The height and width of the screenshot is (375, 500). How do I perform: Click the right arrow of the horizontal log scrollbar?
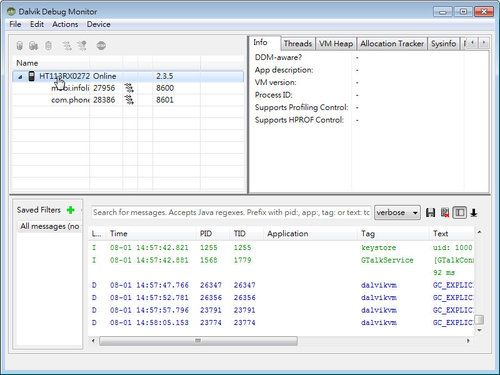coord(468,341)
